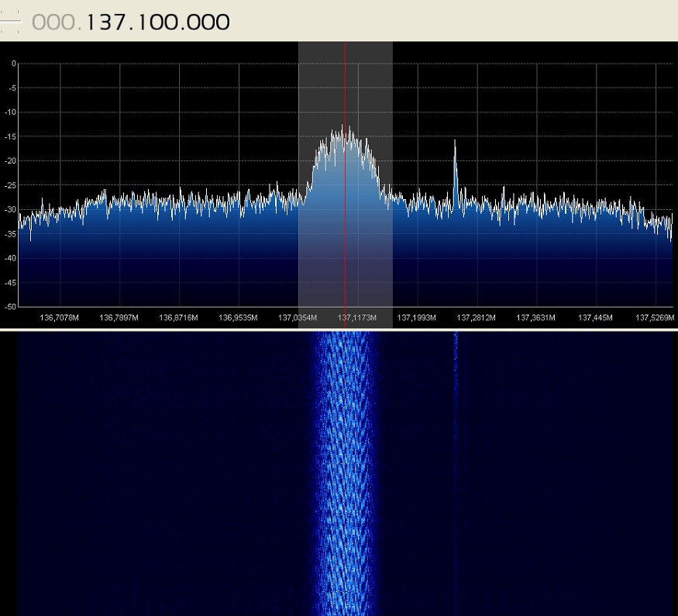Click the 137,0354M frequency axis label

pos(298,318)
